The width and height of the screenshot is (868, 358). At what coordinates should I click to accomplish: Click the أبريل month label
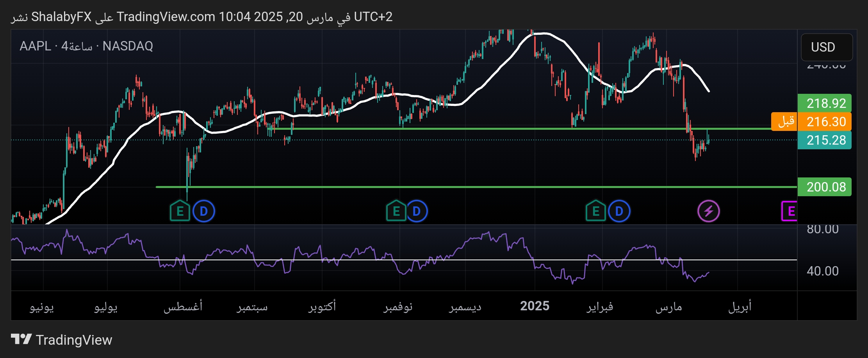click(x=740, y=306)
